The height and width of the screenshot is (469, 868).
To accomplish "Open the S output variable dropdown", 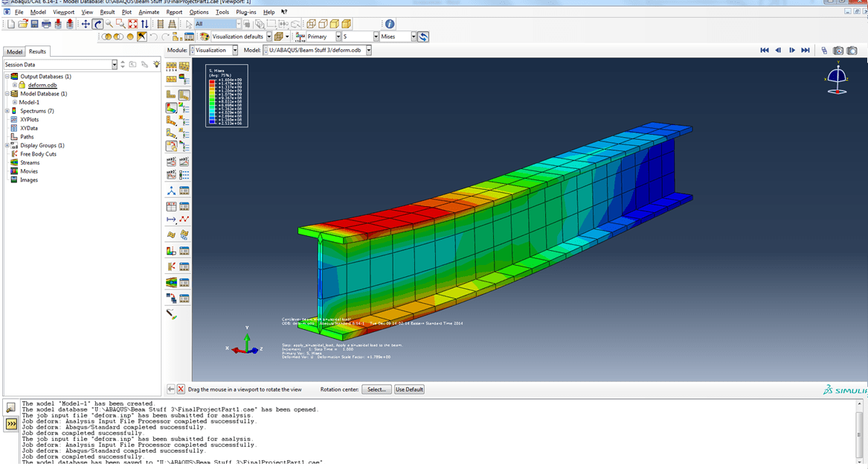I will pyautogui.click(x=376, y=36).
